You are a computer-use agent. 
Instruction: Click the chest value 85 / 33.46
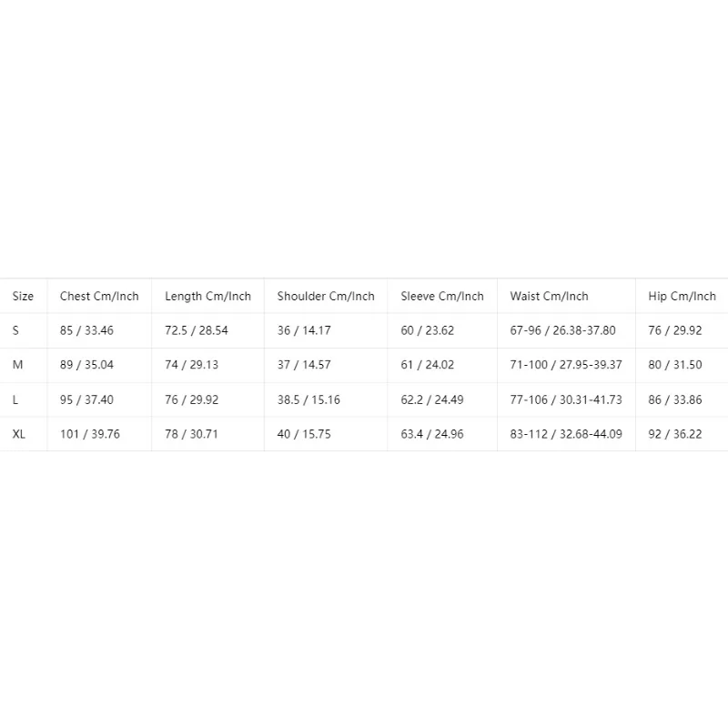(86, 330)
